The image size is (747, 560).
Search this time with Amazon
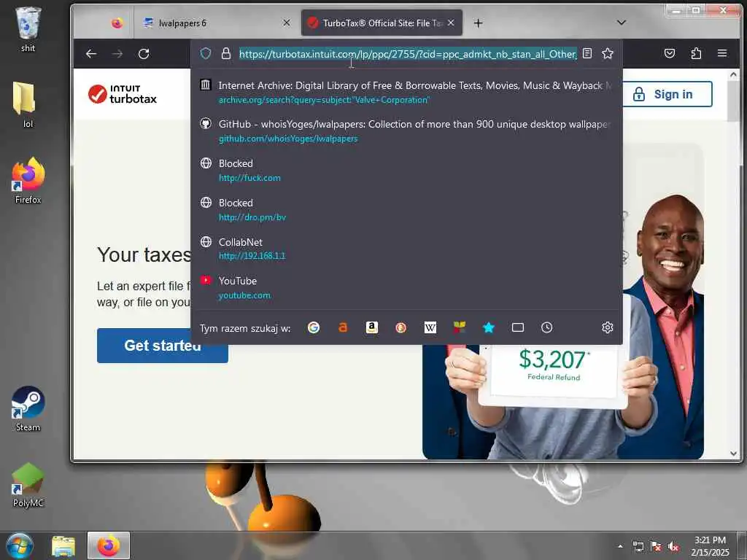point(371,327)
